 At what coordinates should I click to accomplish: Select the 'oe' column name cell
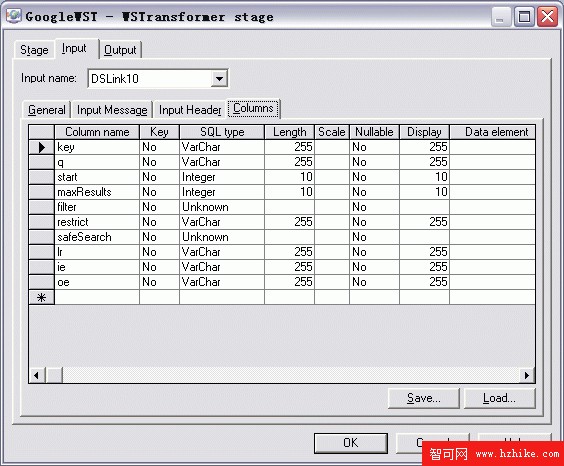pyautogui.click(x=97, y=282)
